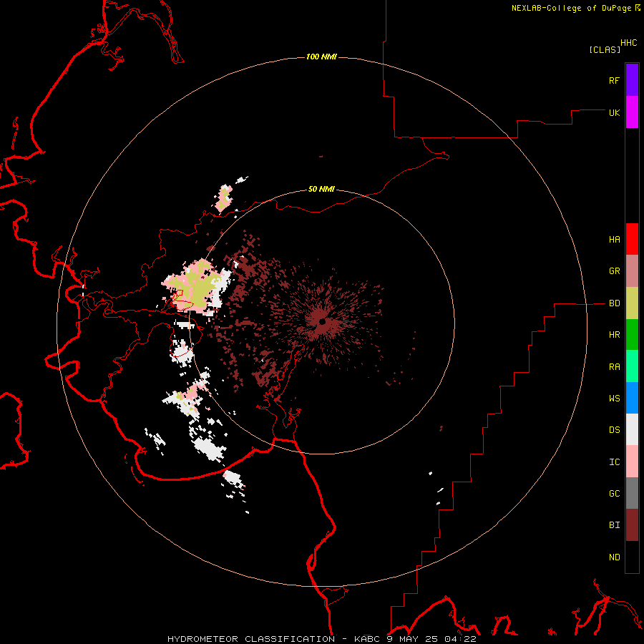Click the BI brown legend swatch
Screen dimensions: 644x644
click(632, 525)
